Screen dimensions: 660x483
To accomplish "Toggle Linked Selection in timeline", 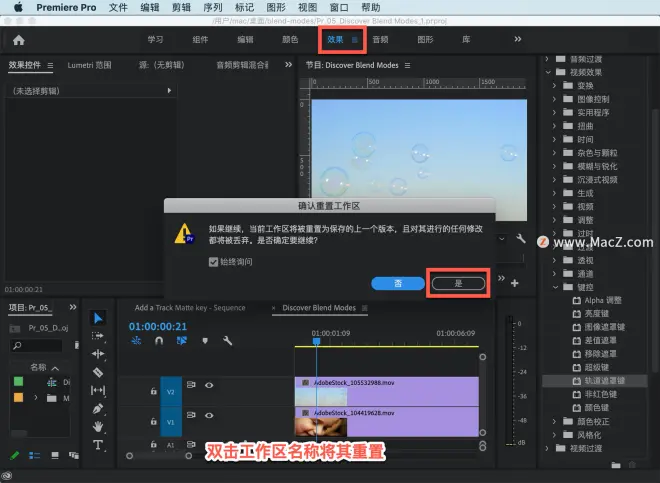I will pyautogui.click(x=182, y=341).
